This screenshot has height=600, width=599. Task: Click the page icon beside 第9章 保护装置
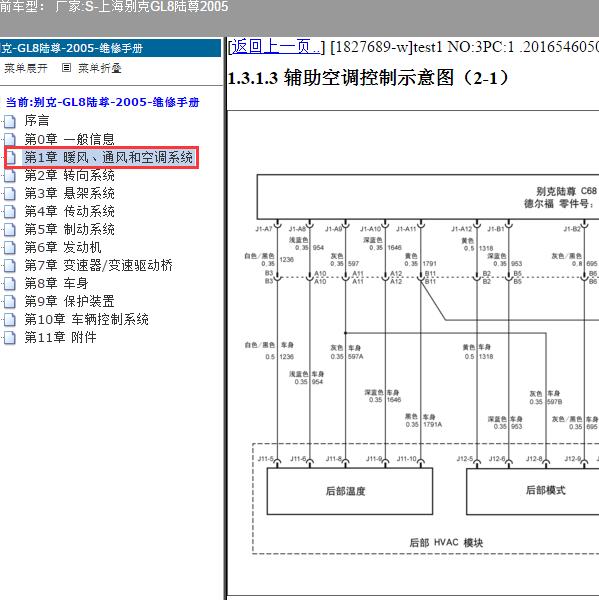click(x=10, y=302)
